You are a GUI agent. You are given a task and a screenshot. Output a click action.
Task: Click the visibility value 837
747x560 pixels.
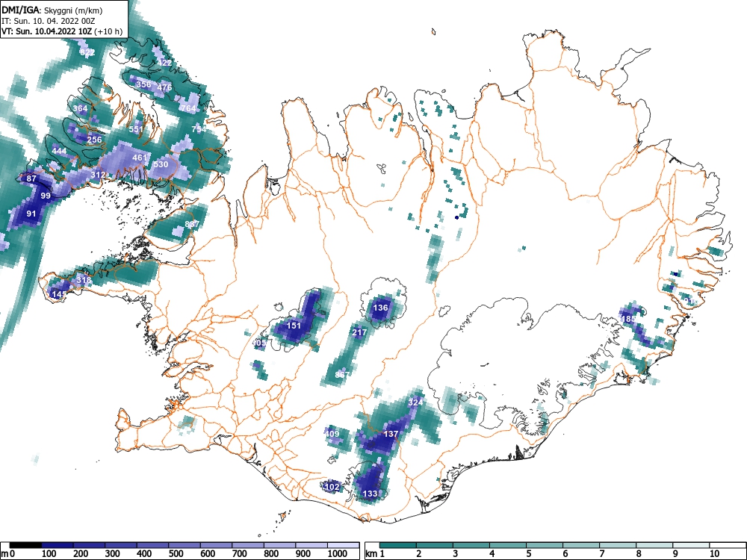coord(192,224)
